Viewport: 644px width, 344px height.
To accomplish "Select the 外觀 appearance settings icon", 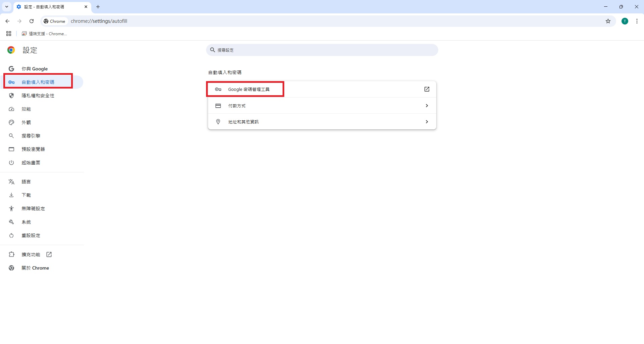I will (x=11, y=122).
